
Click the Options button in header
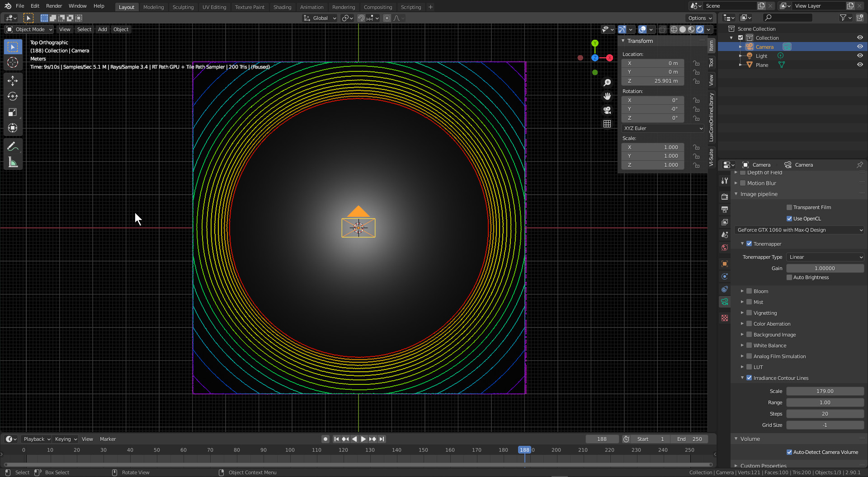click(x=699, y=18)
